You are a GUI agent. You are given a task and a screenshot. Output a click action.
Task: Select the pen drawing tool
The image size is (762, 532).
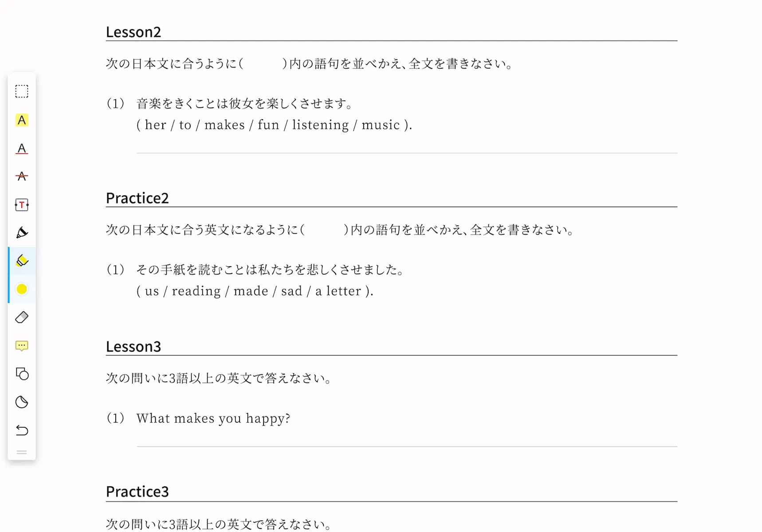[22, 233]
